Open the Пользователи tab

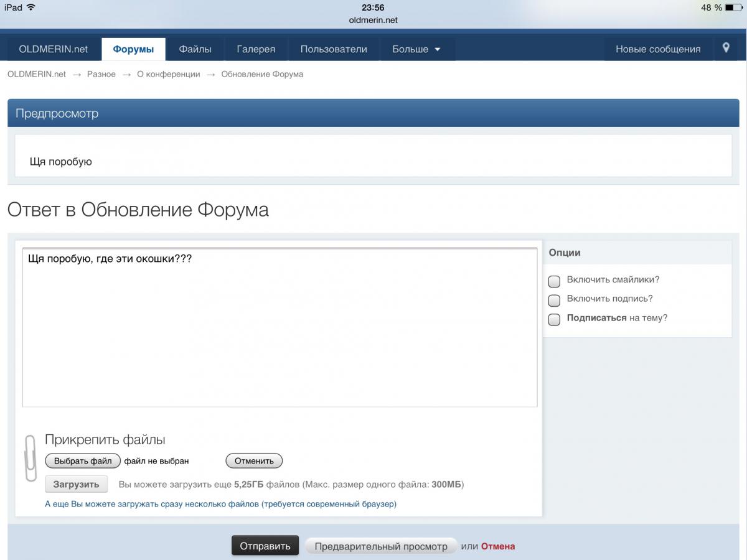coord(334,49)
